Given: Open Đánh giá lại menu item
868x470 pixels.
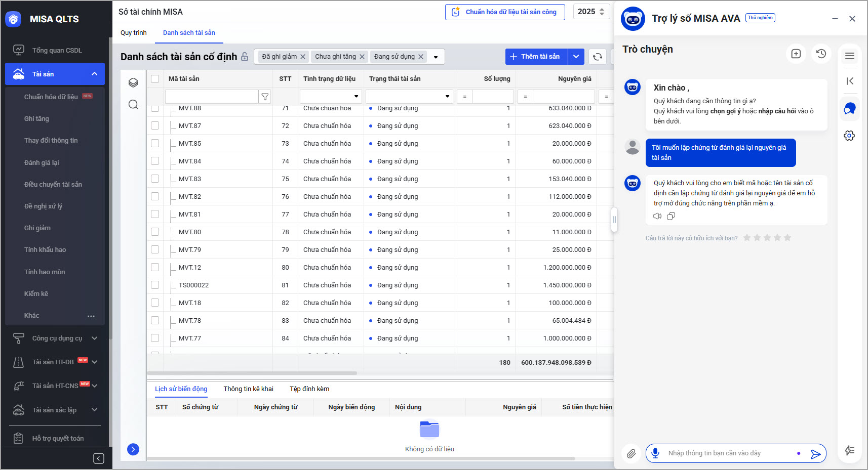Looking at the screenshot, I should (42, 162).
